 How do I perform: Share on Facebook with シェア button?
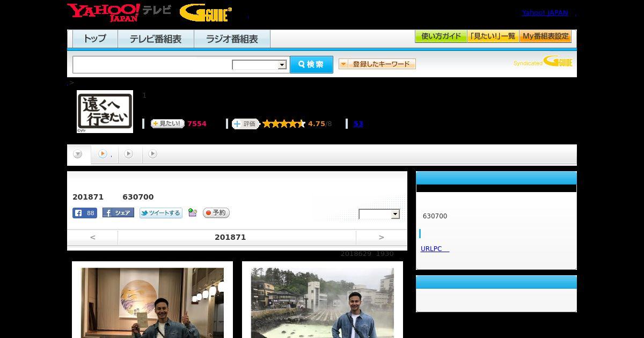coord(118,213)
